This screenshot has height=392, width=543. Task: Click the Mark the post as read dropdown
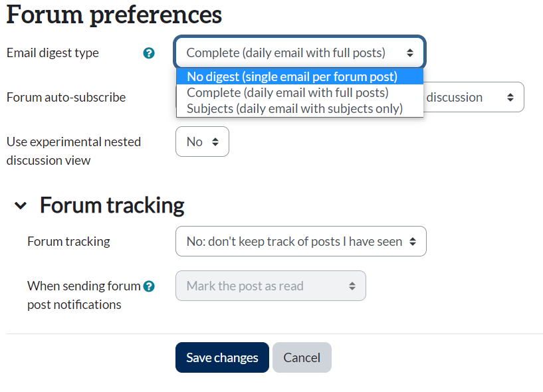click(271, 286)
